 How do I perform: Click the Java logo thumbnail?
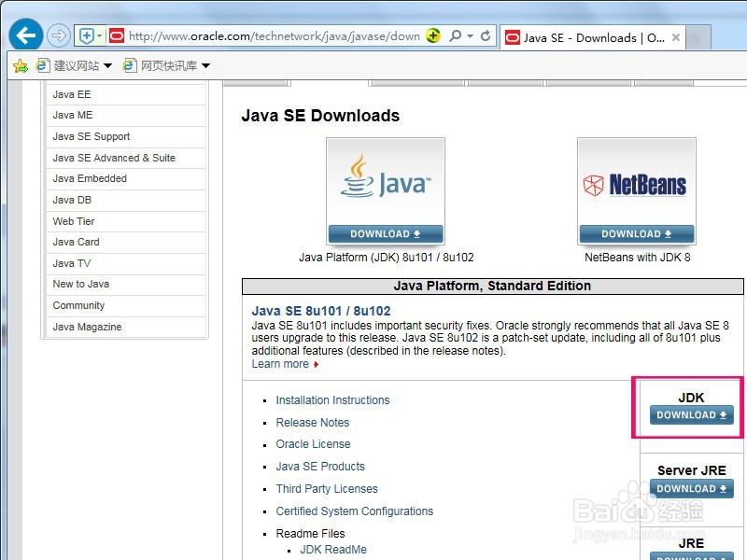pos(386,182)
